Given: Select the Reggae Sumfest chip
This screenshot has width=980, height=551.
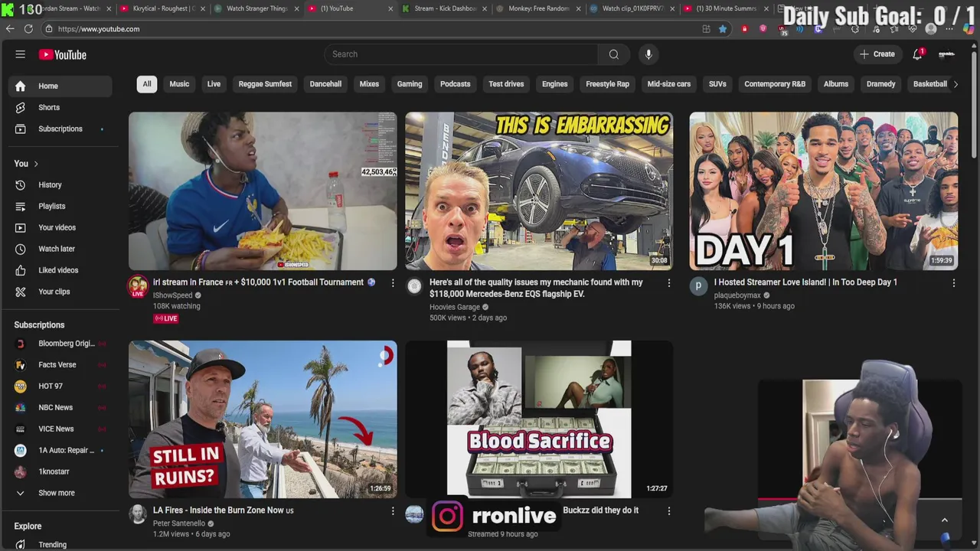Looking at the screenshot, I should tap(265, 84).
